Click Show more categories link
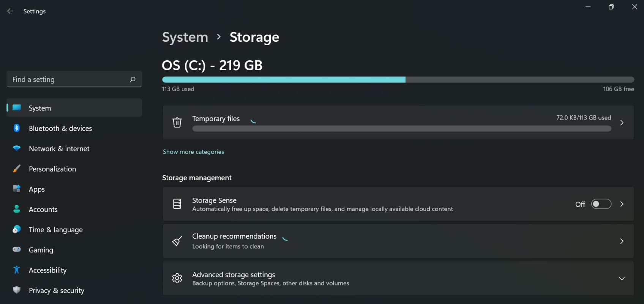The height and width of the screenshot is (304, 644). point(193,152)
